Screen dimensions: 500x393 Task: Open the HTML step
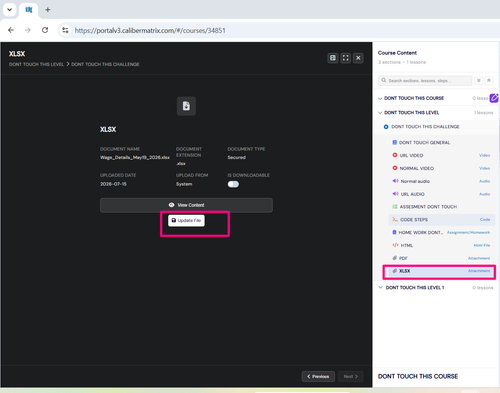point(442,245)
